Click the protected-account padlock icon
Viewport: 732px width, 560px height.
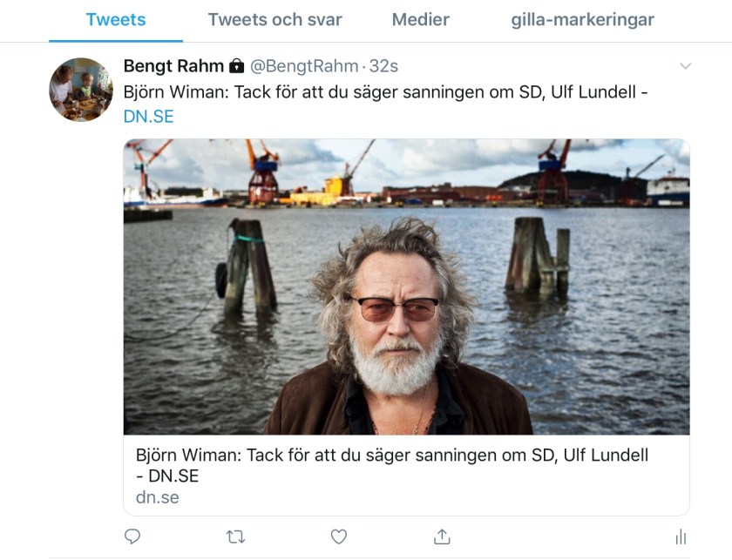point(236,66)
